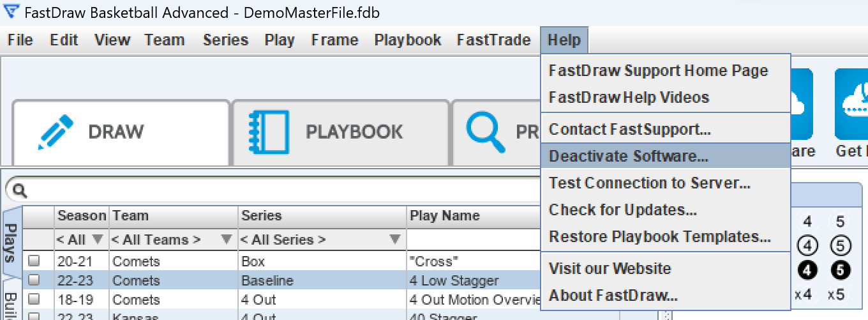Choose FastDraw Support Home Page
Screen dimensions: 868x320
tap(666, 70)
